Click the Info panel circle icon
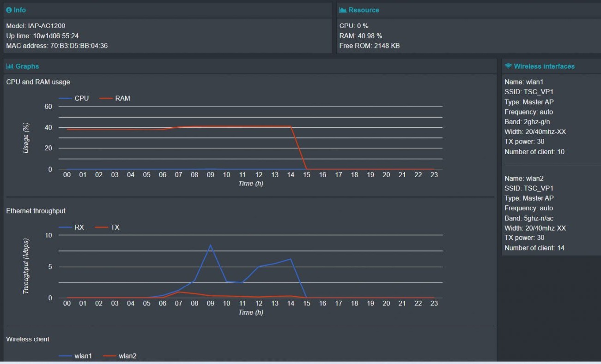 (x=9, y=10)
